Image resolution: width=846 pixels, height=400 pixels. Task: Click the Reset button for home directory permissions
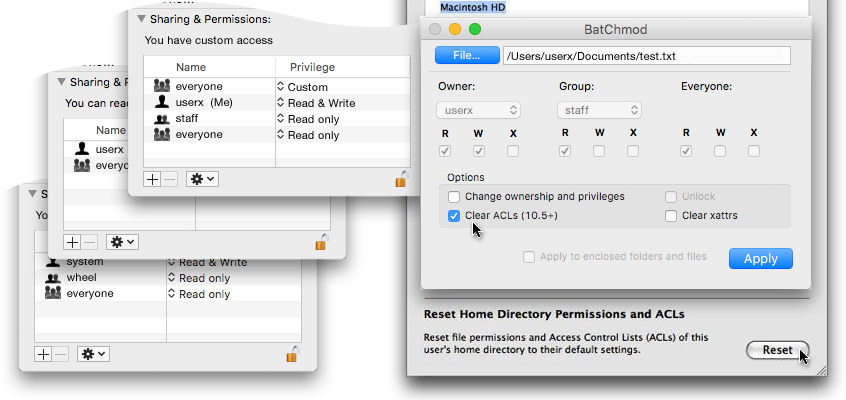pos(777,350)
